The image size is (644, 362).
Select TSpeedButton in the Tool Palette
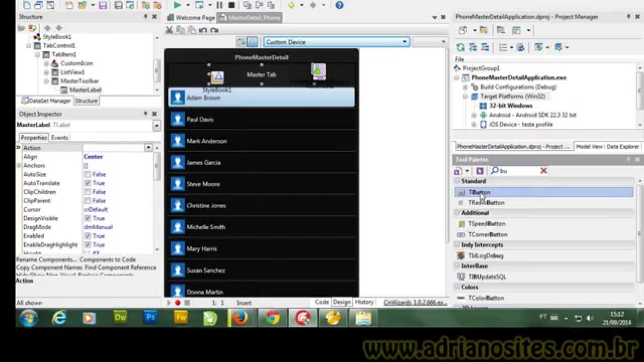click(x=487, y=224)
